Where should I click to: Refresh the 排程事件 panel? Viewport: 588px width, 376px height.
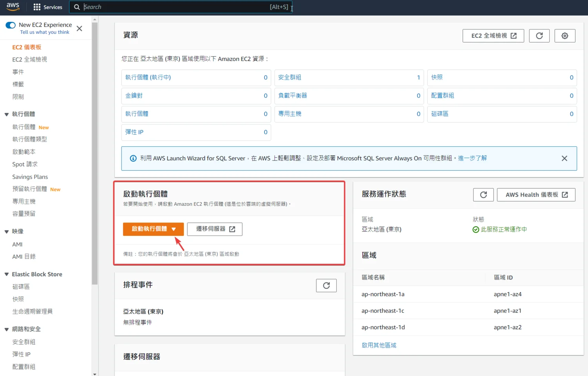(x=326, y=285)
